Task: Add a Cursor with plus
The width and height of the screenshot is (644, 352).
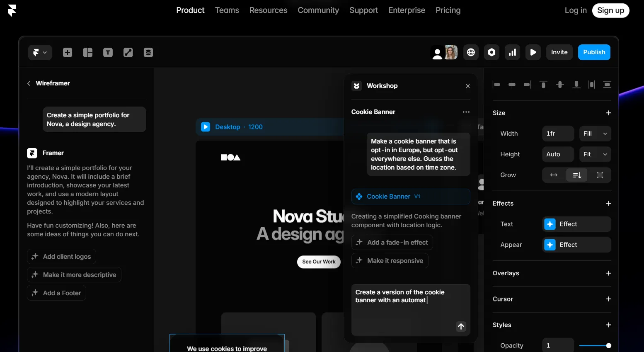Action: 608,299
